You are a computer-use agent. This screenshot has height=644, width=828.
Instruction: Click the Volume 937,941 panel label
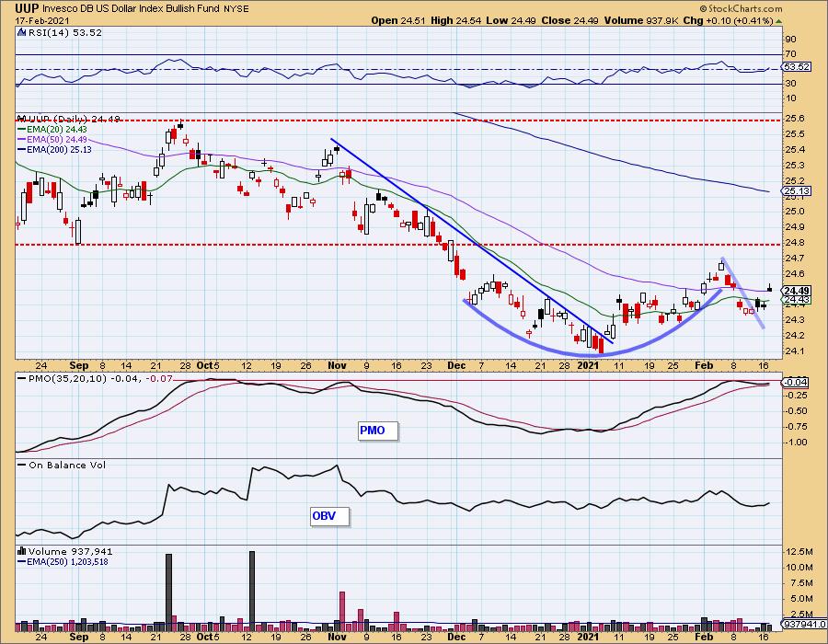point(65,551)
